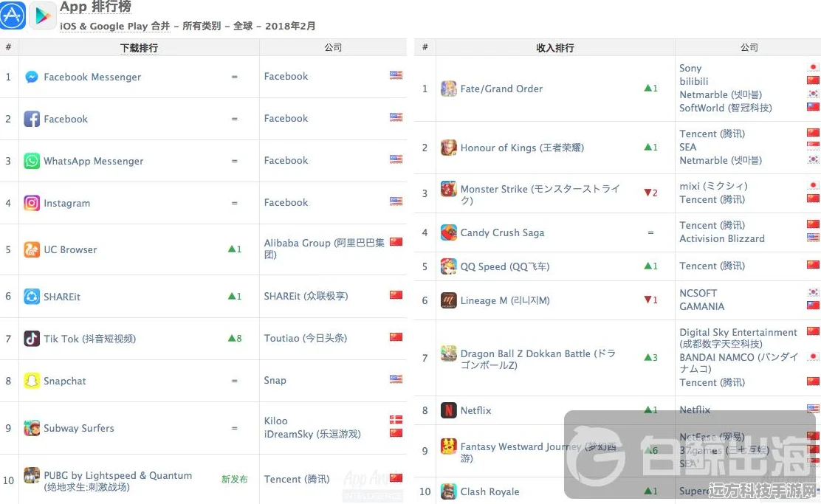
Task: Click the Monster Strike app icon
Action: pyautogui.click(x=448, y=188)
